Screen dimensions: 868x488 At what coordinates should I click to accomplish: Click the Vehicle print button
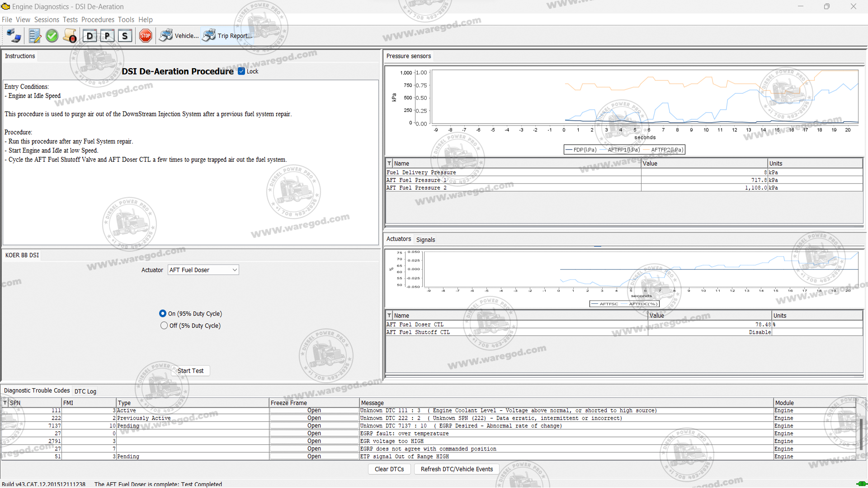(179, 36)
